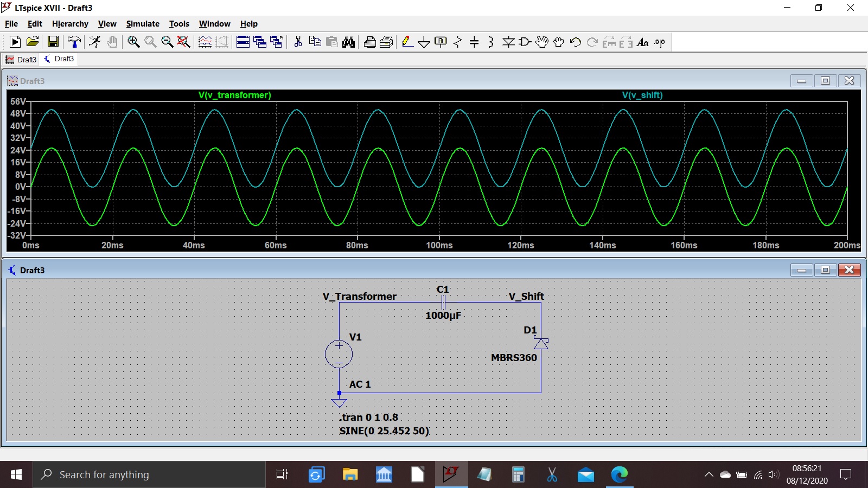Select the SPICE directive .op tool
Screen dimensions: 868x488
click(660, 42)
